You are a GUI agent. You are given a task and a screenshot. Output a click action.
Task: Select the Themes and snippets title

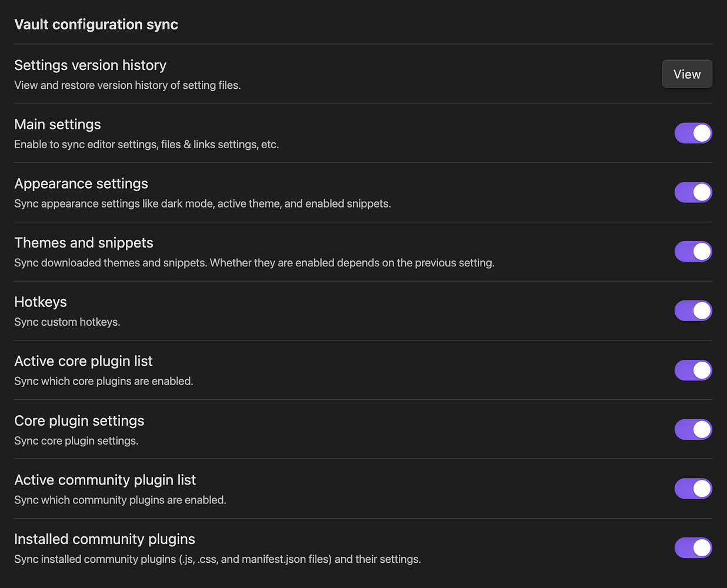pos(84,243)
